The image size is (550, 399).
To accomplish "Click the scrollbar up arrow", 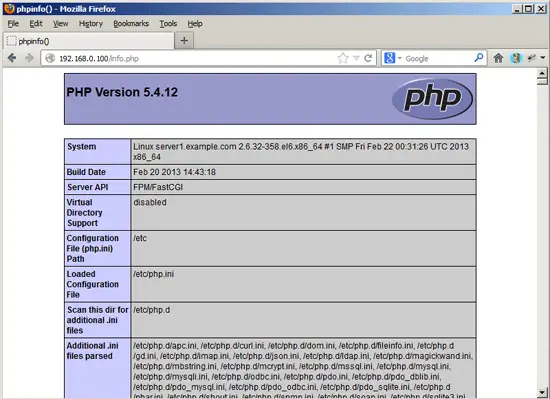I will pos(542,73).
